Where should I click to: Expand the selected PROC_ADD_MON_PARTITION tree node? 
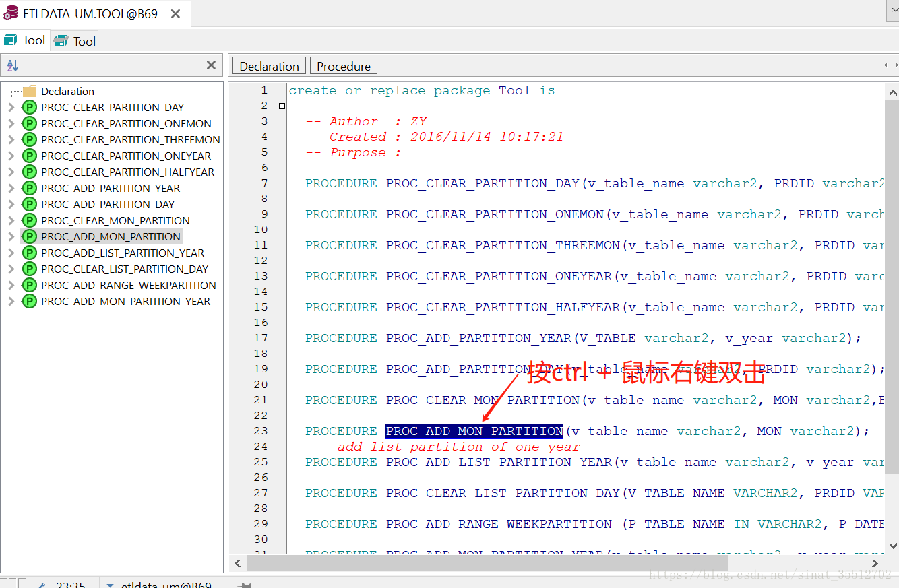click(x=11, y=236)
